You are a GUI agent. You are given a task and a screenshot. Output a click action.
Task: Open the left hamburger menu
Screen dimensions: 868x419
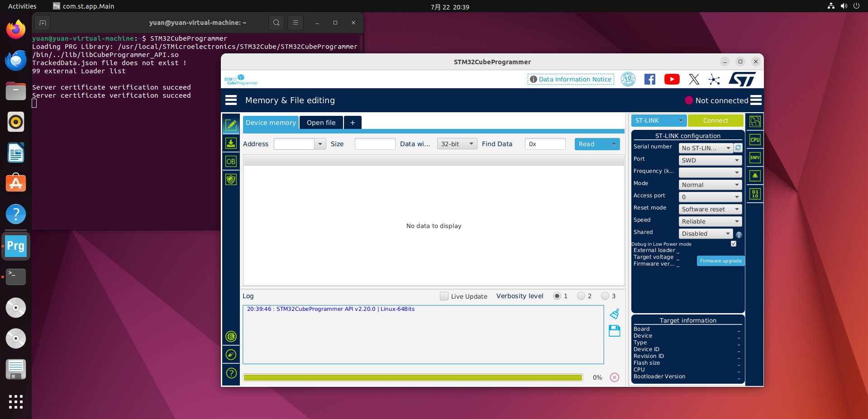pos(231,100)
